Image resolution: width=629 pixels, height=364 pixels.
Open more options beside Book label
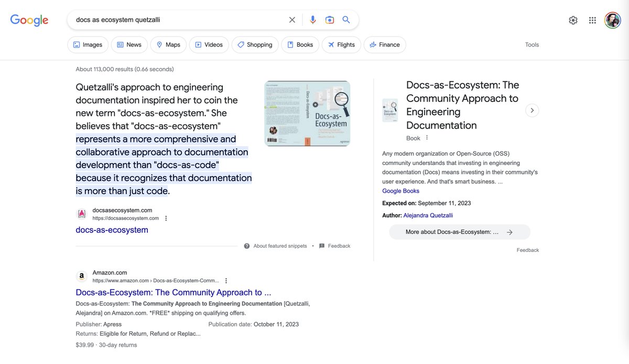pyautogui.click(x=427, y=138)
